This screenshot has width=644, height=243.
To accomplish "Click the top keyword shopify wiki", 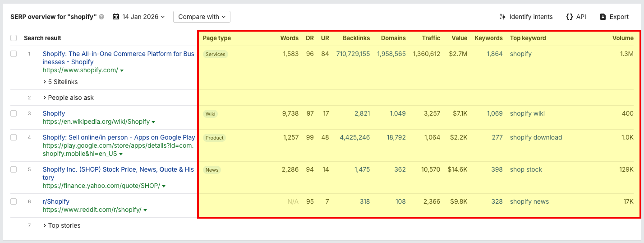I will [527, 113].
